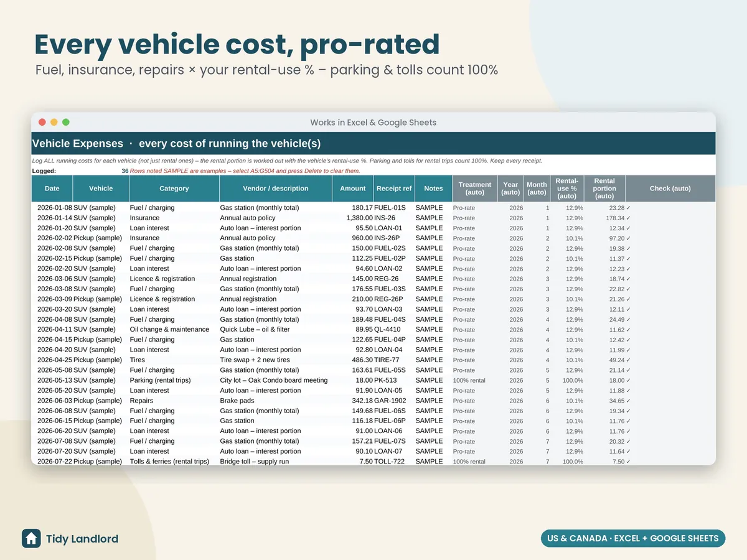747x560 pixels.
Task: Click receipt ref FUEL-03S
Action: point(390,289)
